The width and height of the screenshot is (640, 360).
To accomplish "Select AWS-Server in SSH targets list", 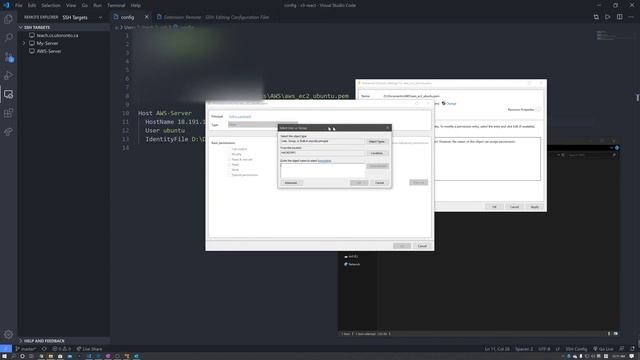I will pyautogui.click(x=49, y=51).
